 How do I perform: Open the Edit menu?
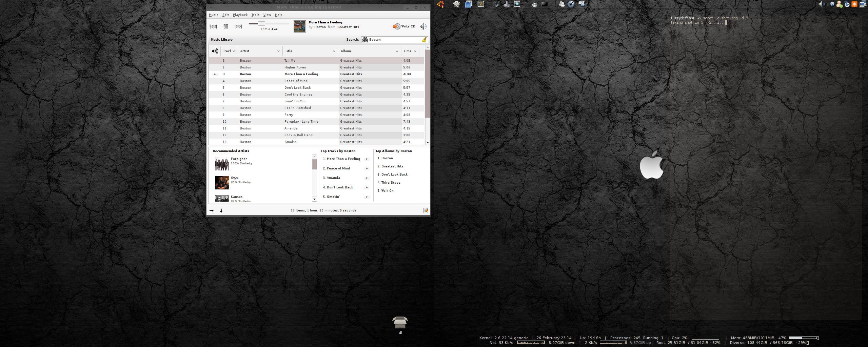(x=225, y=15)
